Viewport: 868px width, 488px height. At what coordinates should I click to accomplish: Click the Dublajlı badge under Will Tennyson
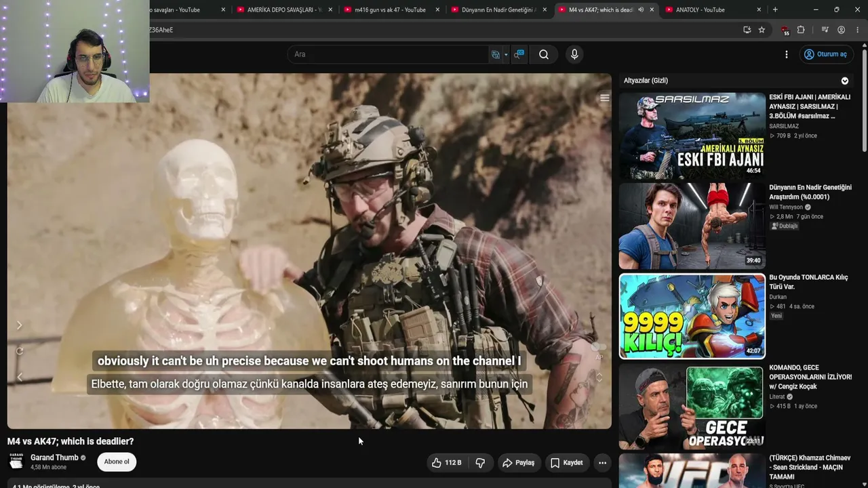coord(785,226)
